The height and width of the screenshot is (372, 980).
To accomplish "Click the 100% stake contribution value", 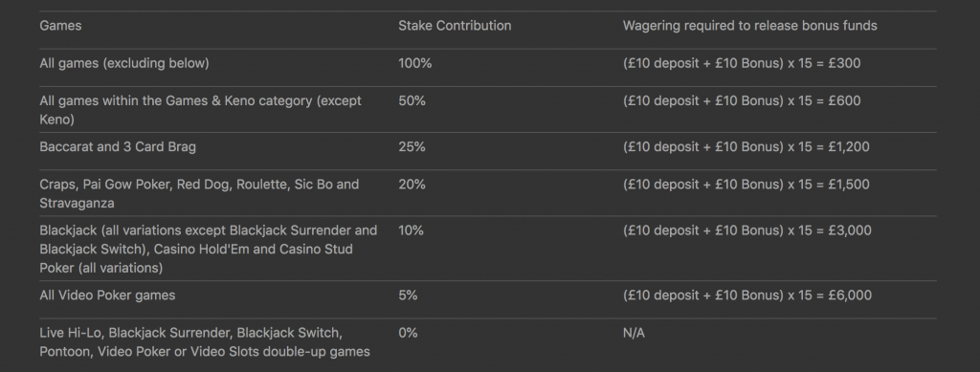I will pyautogui.click(x=415, y=63).
